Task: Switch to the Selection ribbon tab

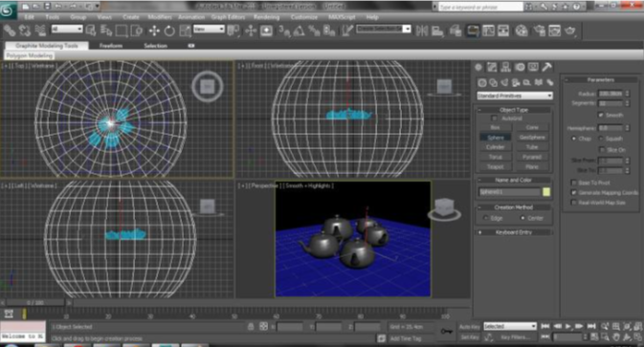Action: tap(155, 46)
